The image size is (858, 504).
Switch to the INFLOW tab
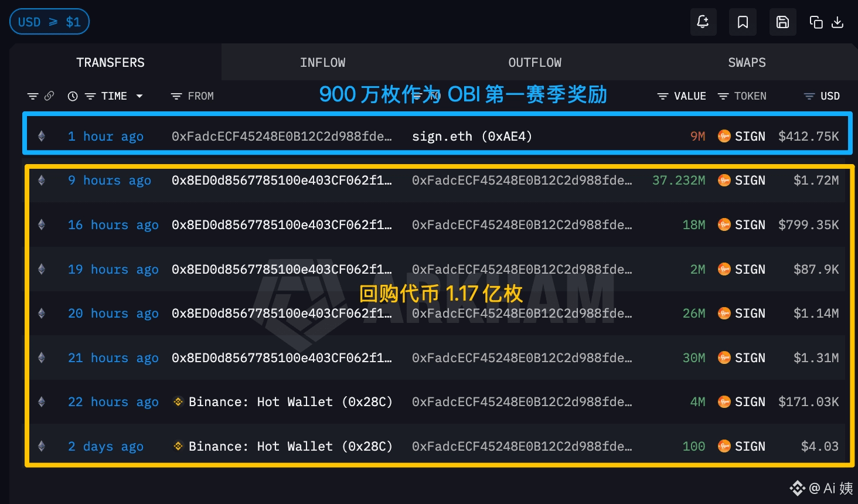322,62
